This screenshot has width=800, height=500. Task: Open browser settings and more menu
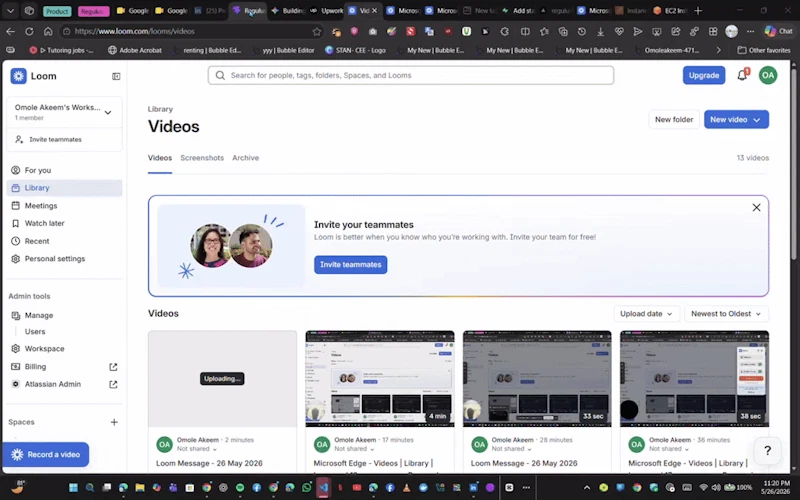click(750, 31)
